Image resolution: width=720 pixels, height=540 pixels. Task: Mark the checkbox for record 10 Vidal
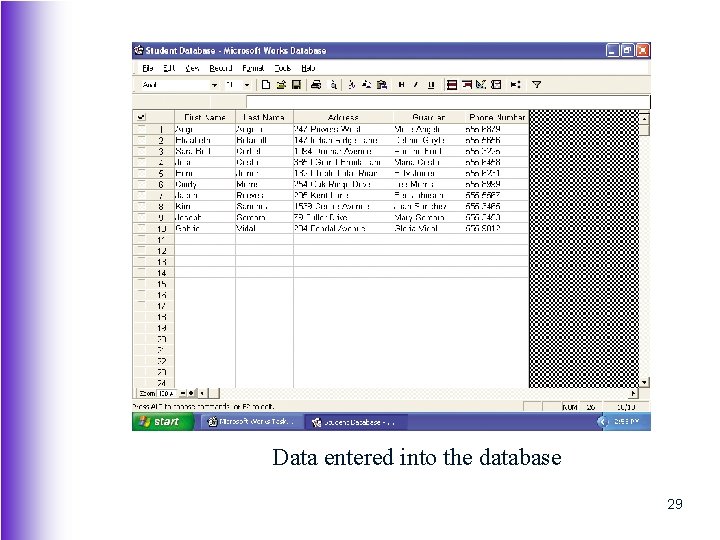[x=141, y=228]
